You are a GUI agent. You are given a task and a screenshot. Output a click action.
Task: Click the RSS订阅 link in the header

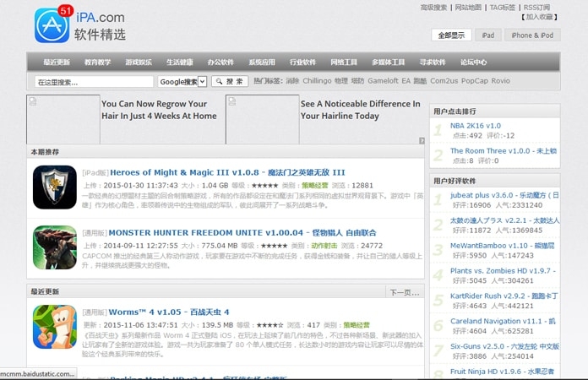pos(536,8)
